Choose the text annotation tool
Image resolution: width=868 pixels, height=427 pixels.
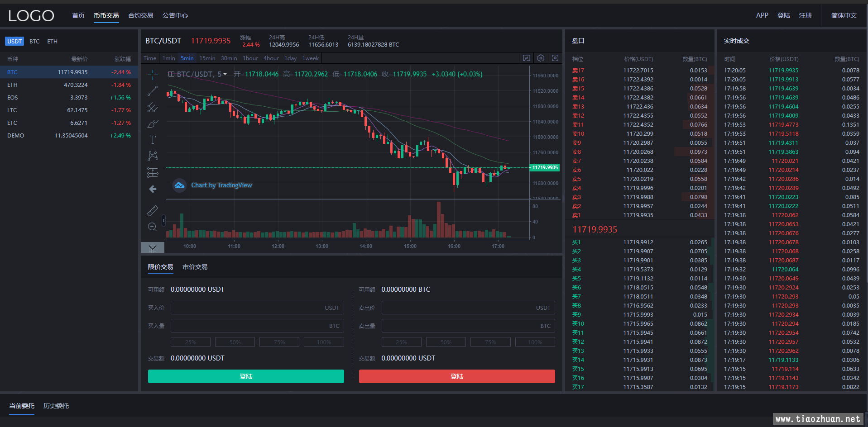tap(153, 140)
